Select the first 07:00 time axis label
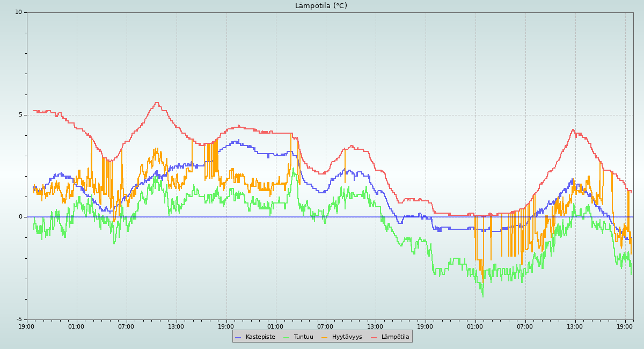 point(126,326)
